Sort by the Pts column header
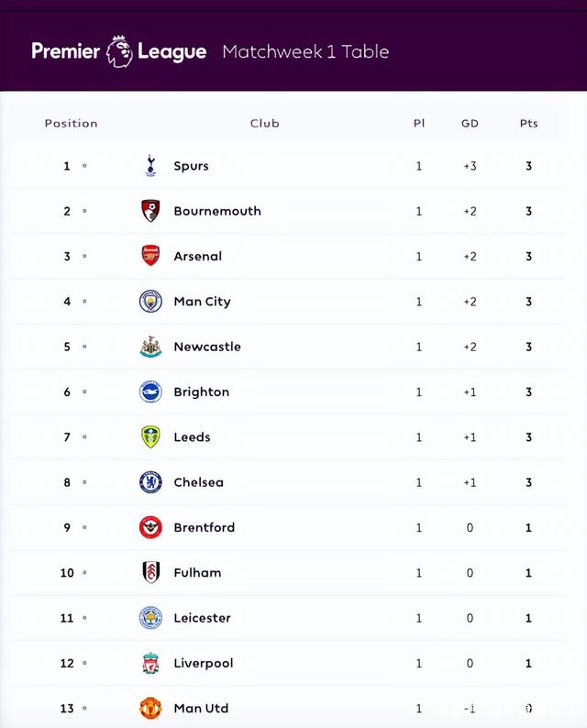The height and width of the screenshot is (728, 587). pyautogui.click(x=528, y=124)
